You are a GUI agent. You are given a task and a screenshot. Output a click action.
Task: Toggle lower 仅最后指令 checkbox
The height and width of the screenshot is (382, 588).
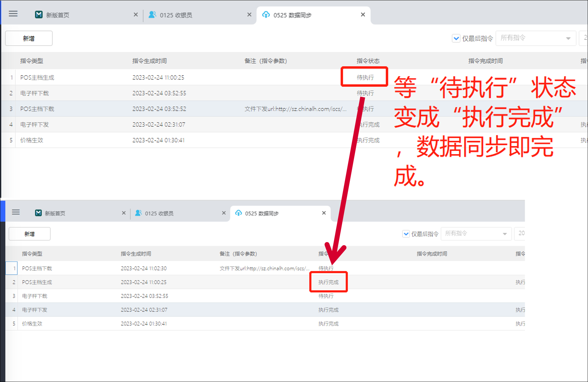(x=406, y=234)
